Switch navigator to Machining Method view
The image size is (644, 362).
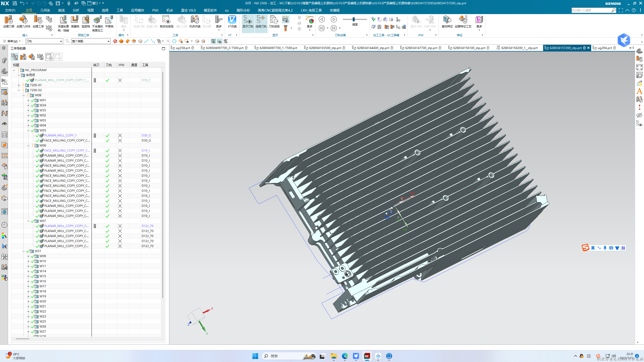click(40, 57)
